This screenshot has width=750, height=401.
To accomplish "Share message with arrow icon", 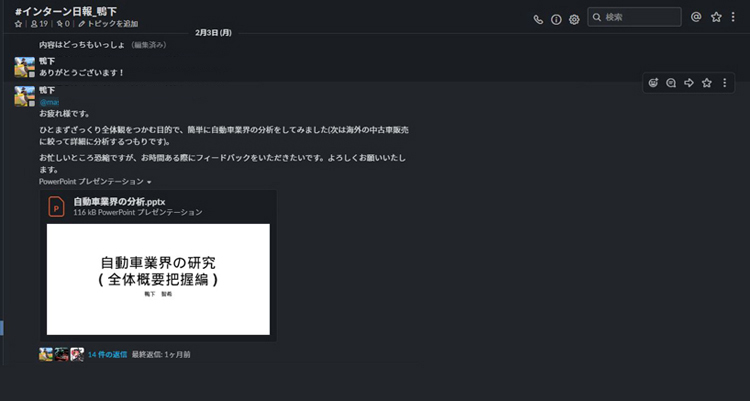I will [x=689, y=83].
